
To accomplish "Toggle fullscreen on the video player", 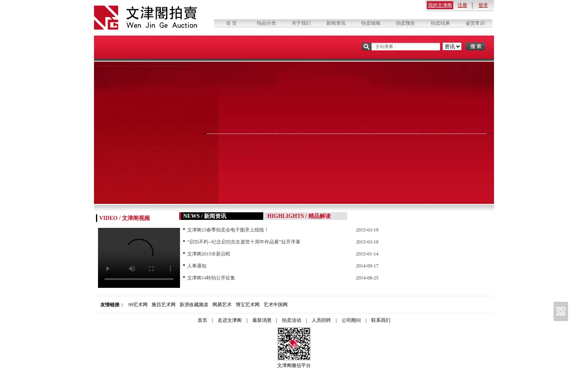I will coord(151,269).
